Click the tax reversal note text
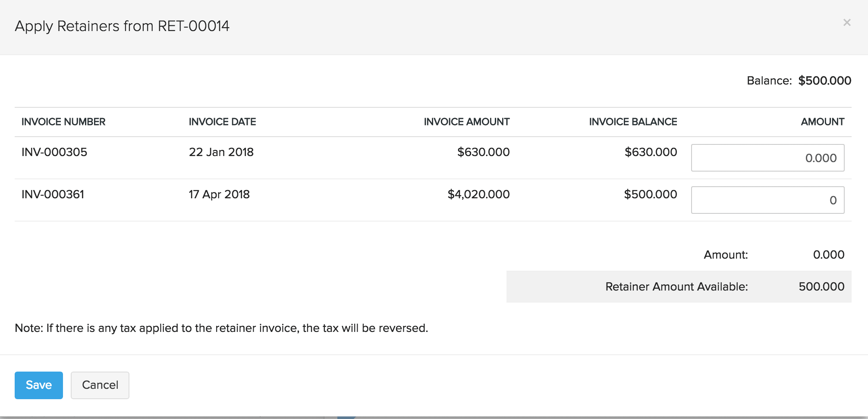Viewport: 868px width, 419px height. pyautogui.click(x=221, y=328)
